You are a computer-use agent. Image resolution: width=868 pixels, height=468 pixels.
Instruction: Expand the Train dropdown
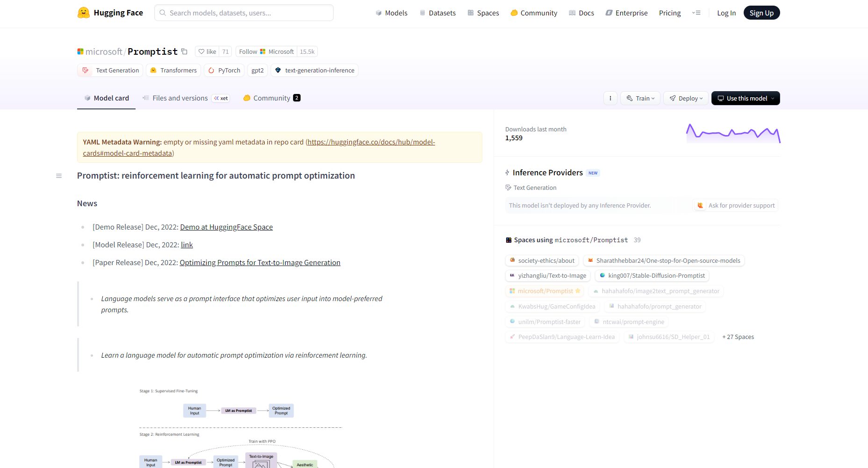click(640, 98)
